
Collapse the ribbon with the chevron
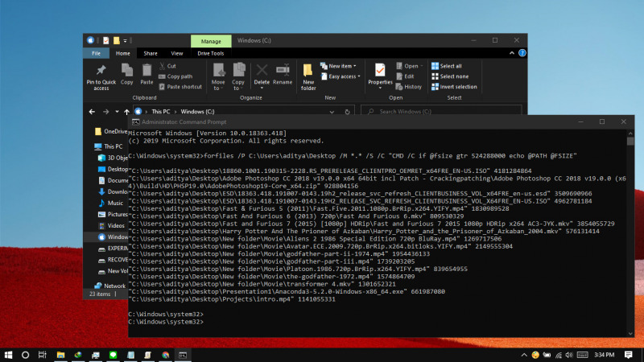coord(512,53)
